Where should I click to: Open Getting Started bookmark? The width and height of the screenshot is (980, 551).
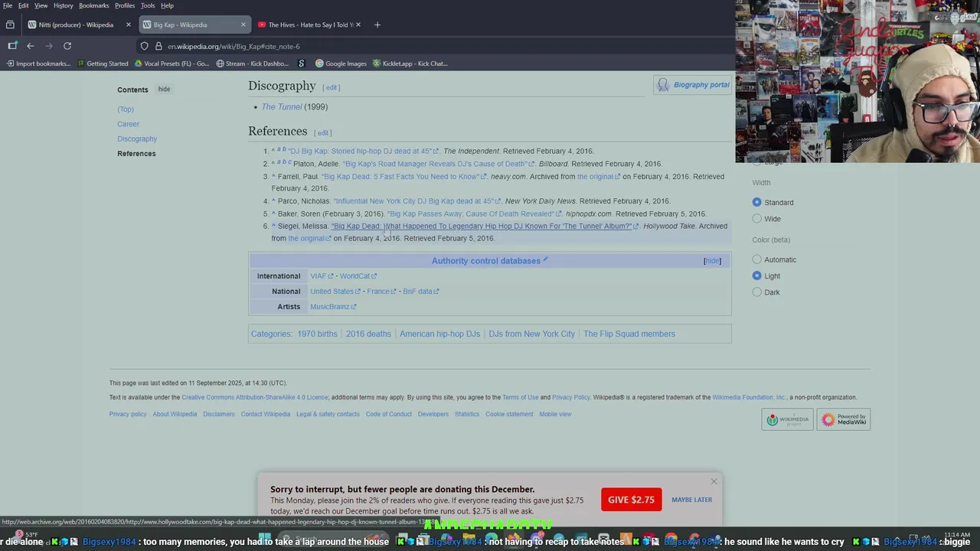(x=102, y=64)
